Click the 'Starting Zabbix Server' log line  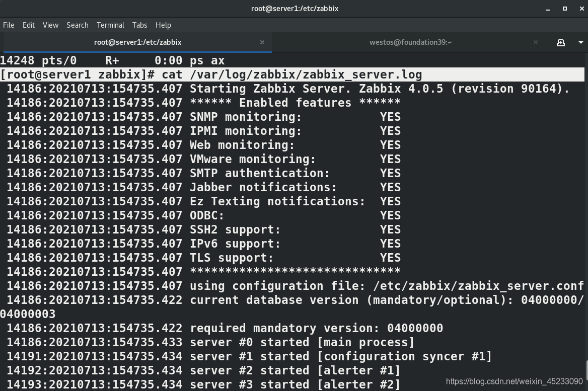288,89
